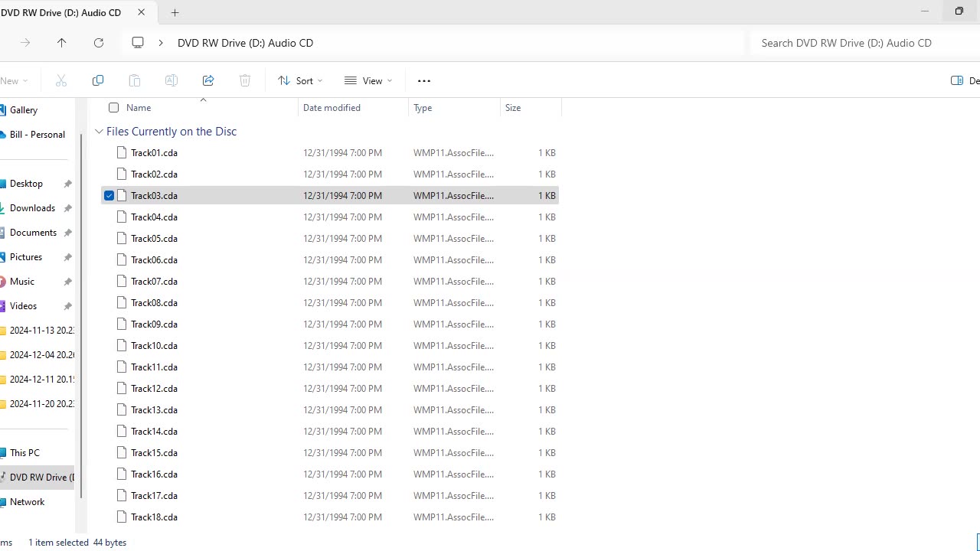Click the Paste clipboard icon

135,80
